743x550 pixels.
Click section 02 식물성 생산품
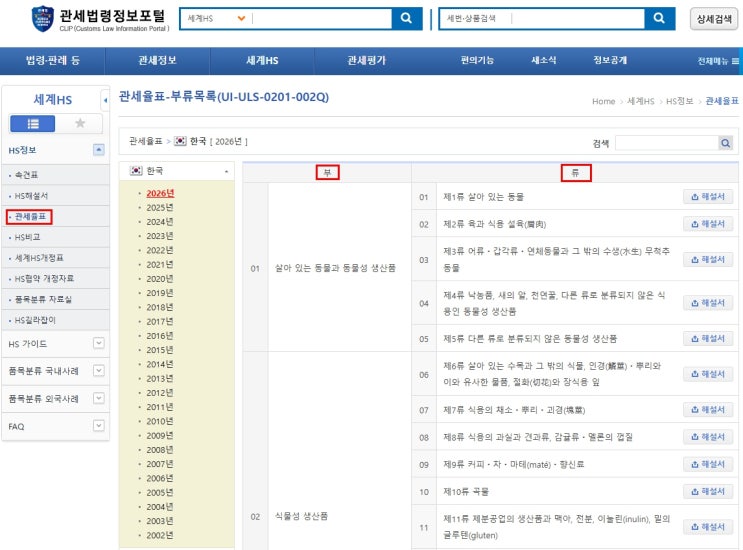click(x=301, y=516)
